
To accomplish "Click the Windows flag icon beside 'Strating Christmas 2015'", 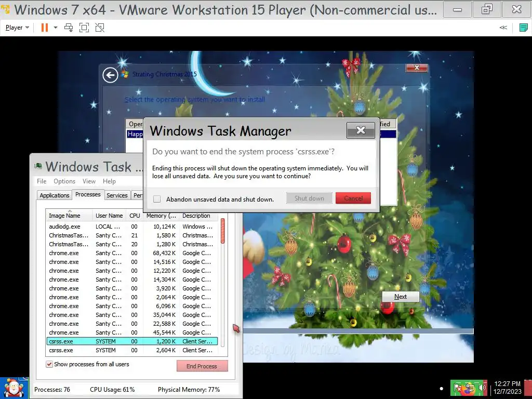I will click(125, 74).
